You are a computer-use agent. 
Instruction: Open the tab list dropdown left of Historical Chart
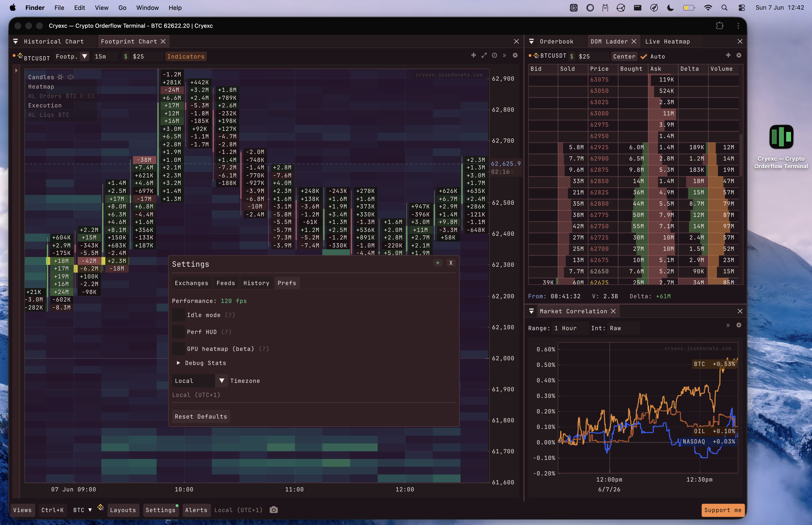pos(15,41)
